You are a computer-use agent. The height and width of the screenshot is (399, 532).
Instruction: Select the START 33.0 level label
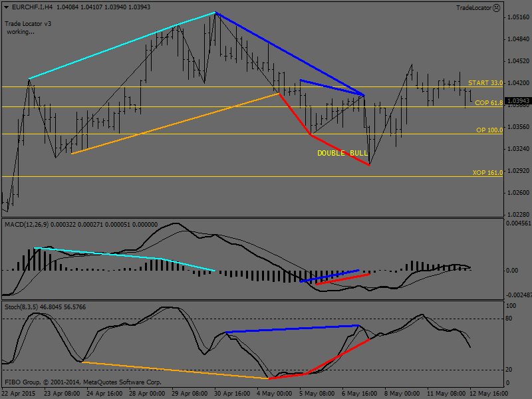tap(485, 83)
